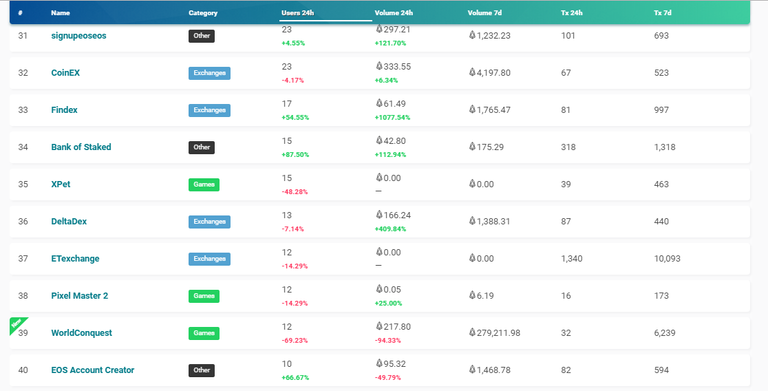Click EOS icon beside 1,232.23 weekly volume
The image size is (768, 391).
(472, 35)
